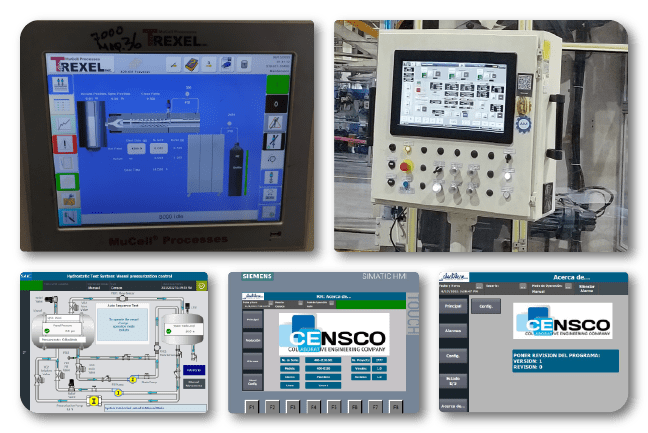
Task: Open the Alarmas menu button
Action: coord(453,331)
